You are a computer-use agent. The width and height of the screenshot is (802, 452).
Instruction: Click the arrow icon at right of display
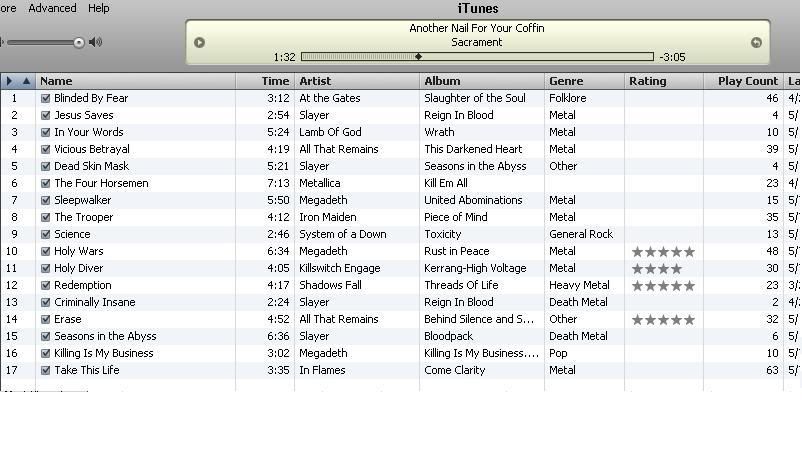(756, 42)
